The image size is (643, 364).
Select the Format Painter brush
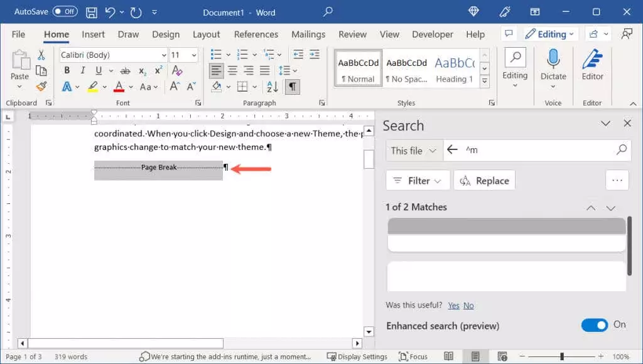coord(41,86)
